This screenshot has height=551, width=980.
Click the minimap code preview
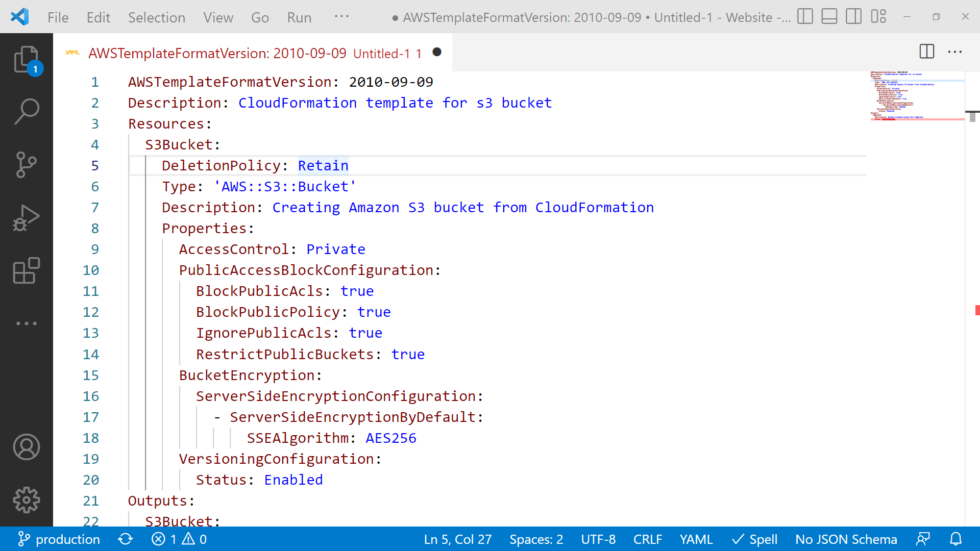(x=916, y=97)
